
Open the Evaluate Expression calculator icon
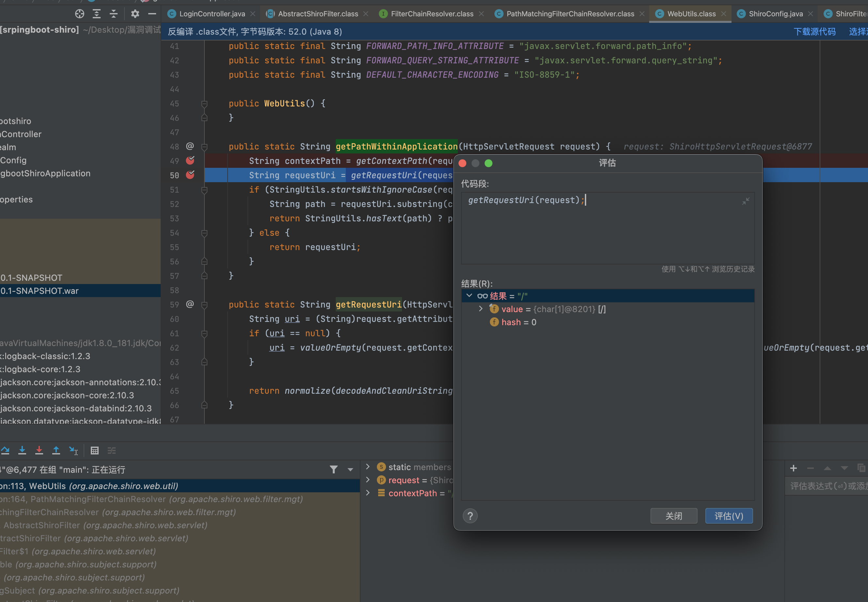[x=95, y=451]
